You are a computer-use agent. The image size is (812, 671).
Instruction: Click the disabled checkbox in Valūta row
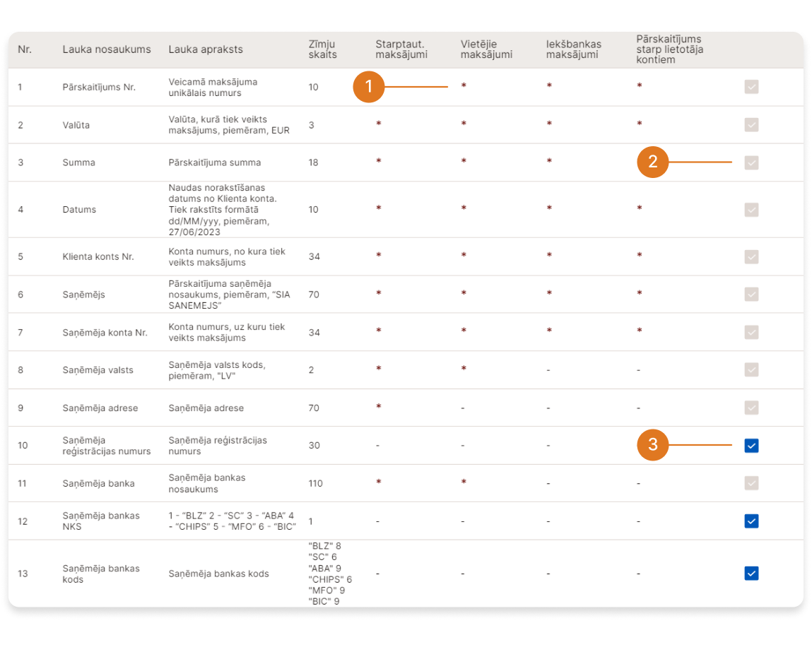pyautogui.click(x=751, y=124)
